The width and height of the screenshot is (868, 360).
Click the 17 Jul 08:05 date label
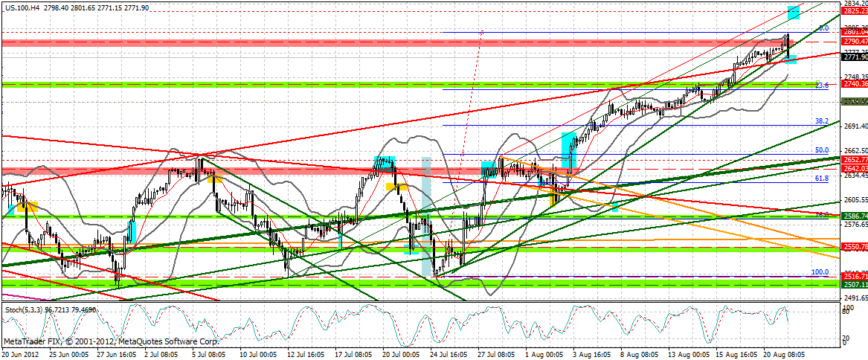click(x=352, y=354)
